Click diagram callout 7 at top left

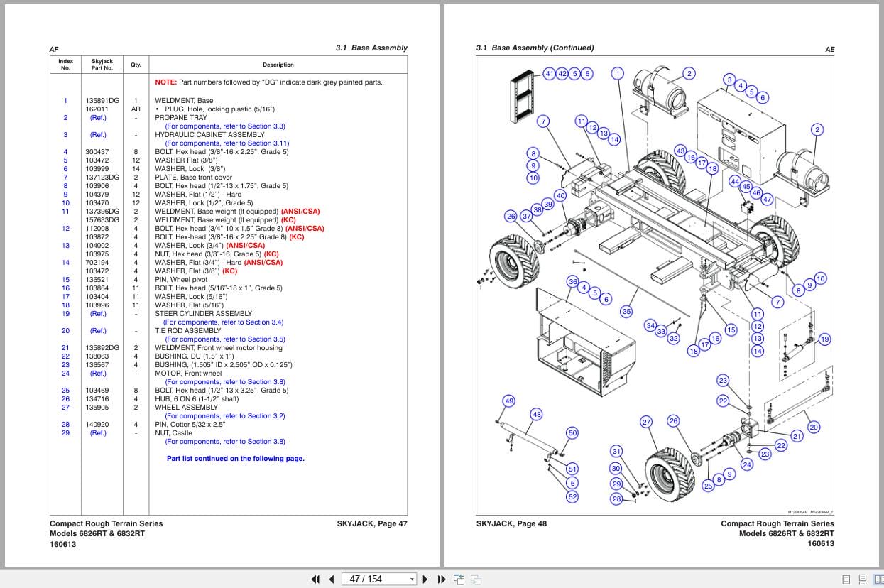(543, 121)
